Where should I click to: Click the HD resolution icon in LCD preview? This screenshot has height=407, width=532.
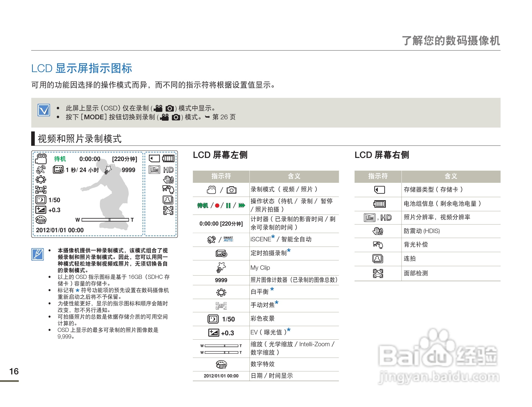168,170
